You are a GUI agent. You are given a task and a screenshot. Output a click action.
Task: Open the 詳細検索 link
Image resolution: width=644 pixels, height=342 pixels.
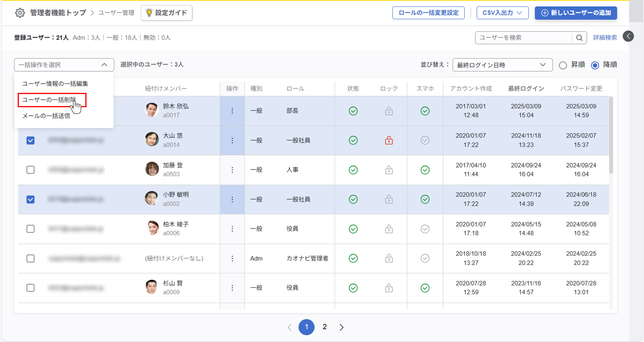605,38
